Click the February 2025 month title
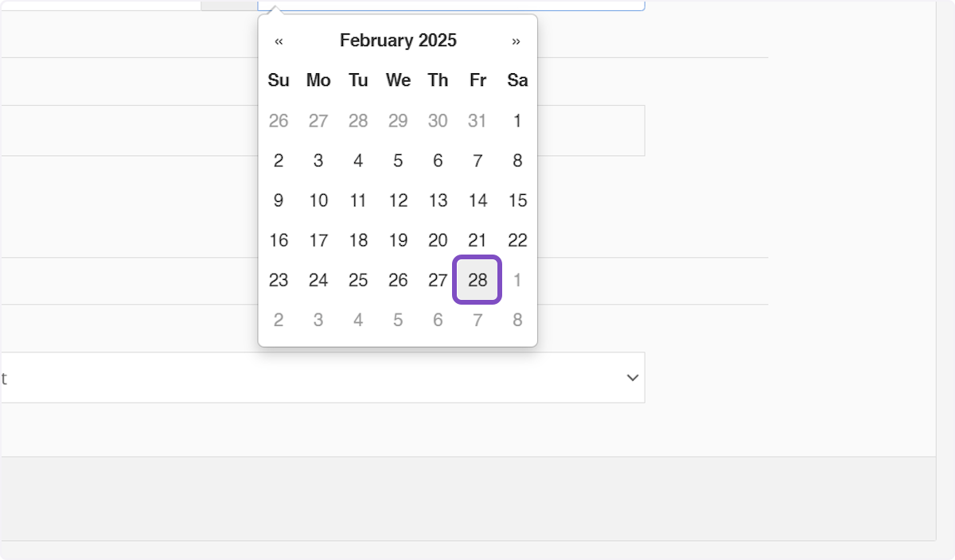Image resolution: width=955 pixels, height=560 pixels. coord(398,41)
